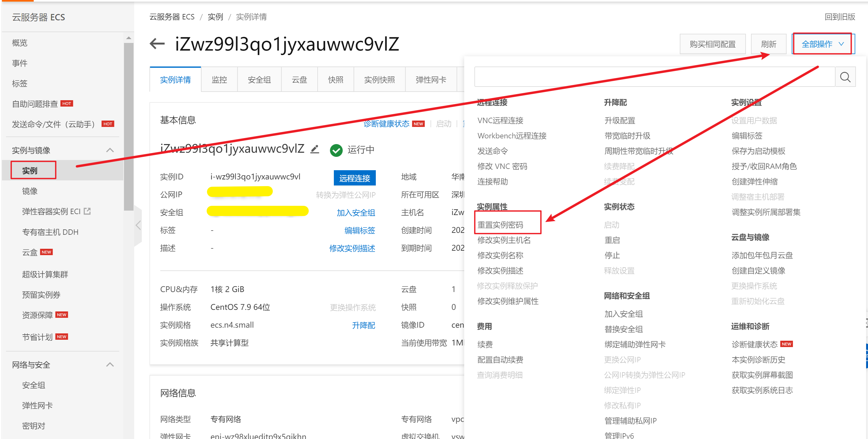Click the pencil icon to edit instance name
Image resolution: width=868 pixels, height=439 pixels.
click(x=315, y=149)
